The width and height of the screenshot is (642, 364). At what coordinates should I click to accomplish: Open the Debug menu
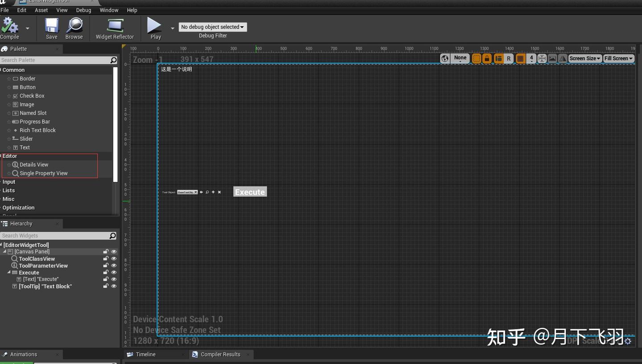tap(83, 10)
